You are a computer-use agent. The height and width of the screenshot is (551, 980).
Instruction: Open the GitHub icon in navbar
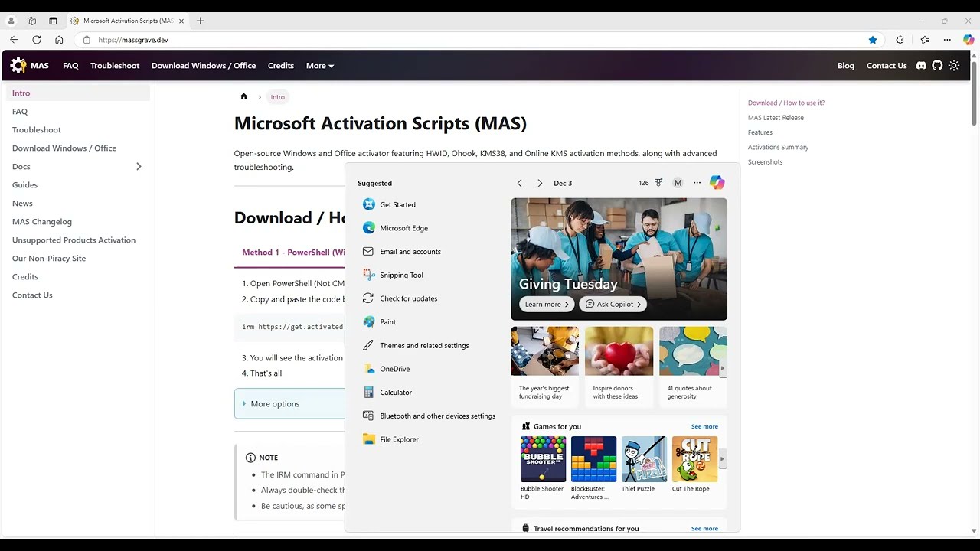coord(937,66)
